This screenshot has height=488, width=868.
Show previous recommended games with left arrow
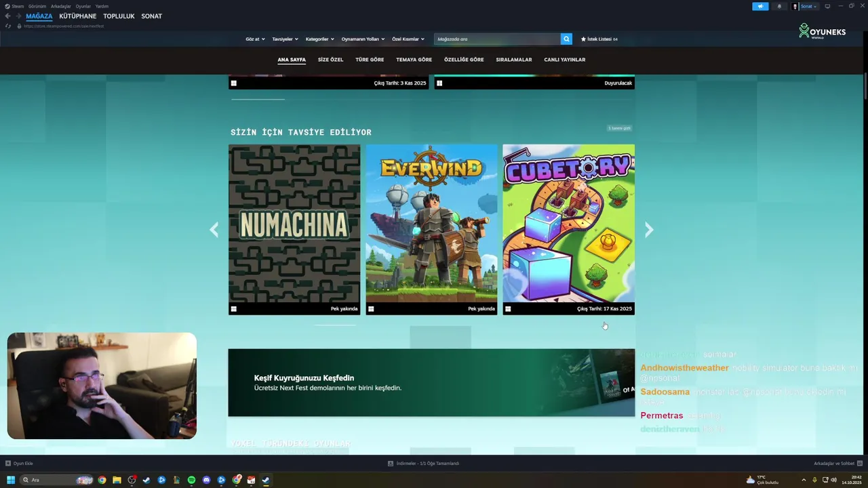214,230
